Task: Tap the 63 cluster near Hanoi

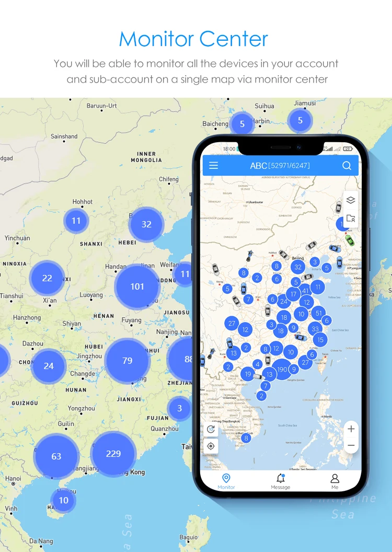Action: click(56, 456)
